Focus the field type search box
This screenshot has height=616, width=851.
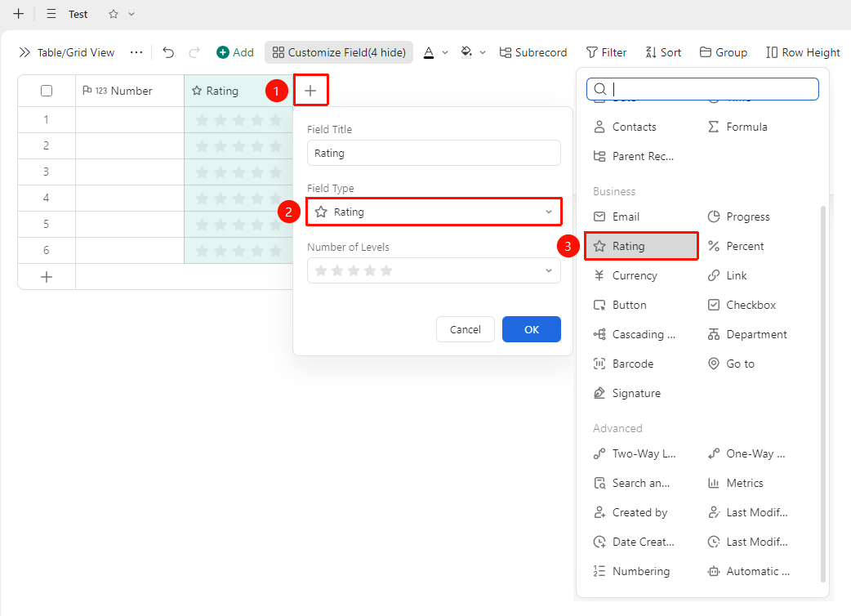click(702, 89)
